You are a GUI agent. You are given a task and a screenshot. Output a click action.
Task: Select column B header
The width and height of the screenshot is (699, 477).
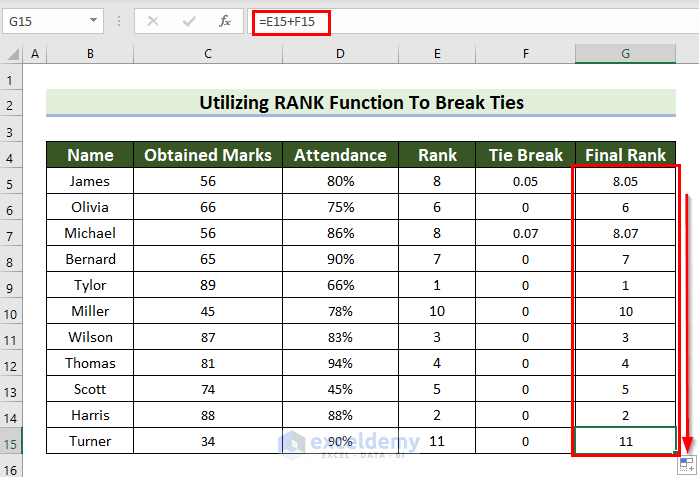click(x=90, y=54)
